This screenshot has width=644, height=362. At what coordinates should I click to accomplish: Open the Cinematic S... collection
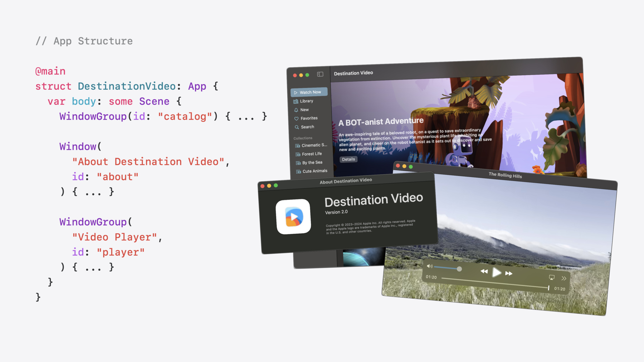[311, 145]
